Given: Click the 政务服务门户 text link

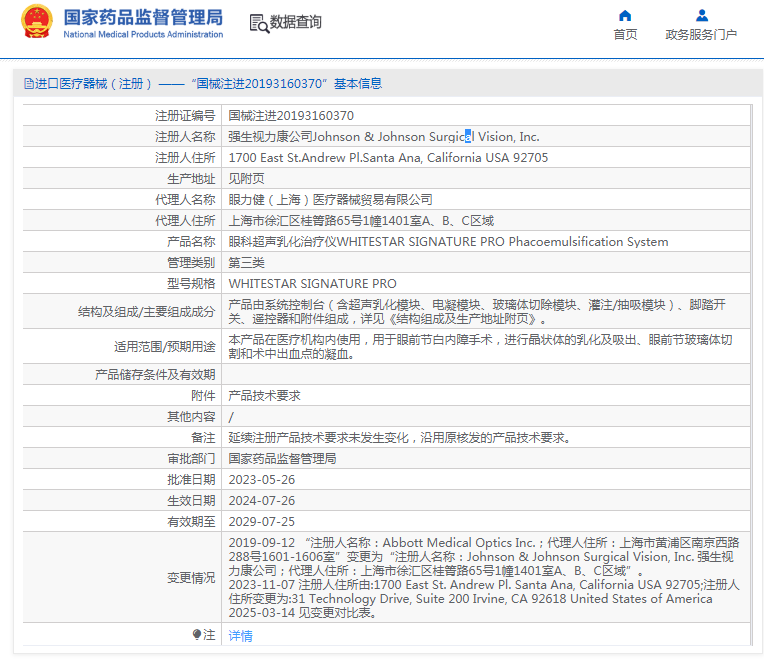Looking at the screenshot, I should tap(701, 35).
